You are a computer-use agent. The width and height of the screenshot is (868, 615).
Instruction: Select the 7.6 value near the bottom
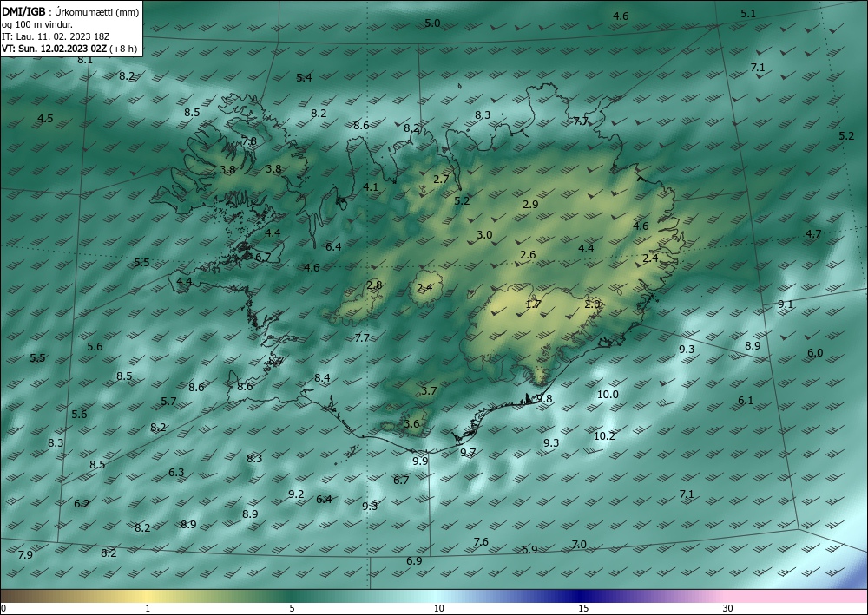481,542
